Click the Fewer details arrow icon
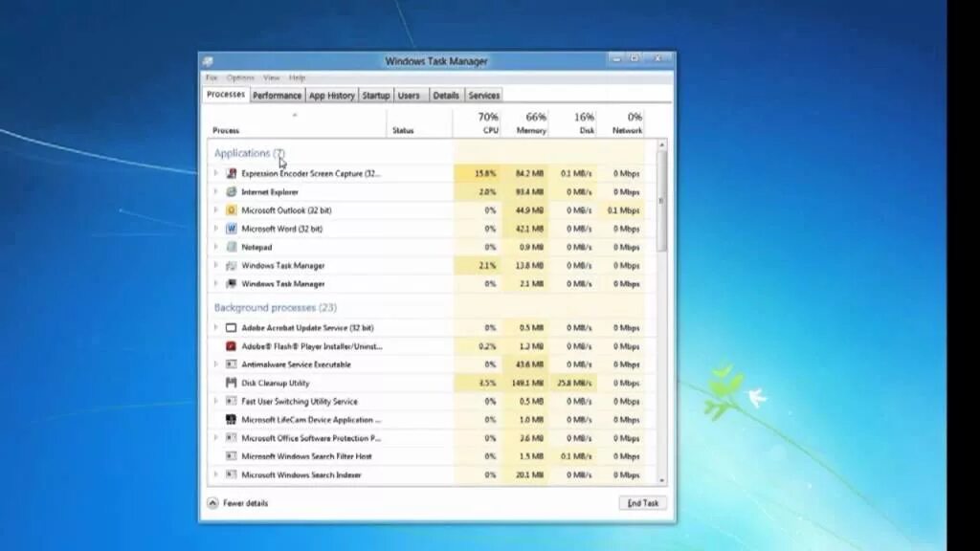The height and width of the screenshot is (551, 980). pyautogui.click(x=212, y=503)
